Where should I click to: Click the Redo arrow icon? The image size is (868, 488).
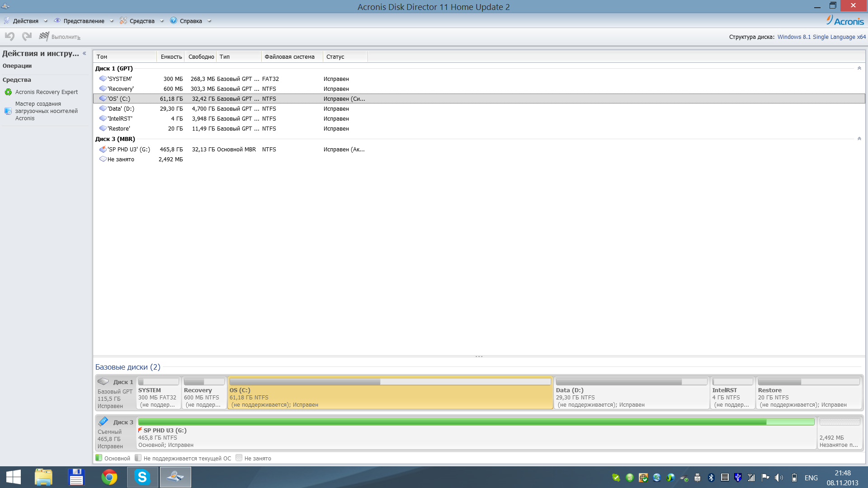(x=27, y=37)
